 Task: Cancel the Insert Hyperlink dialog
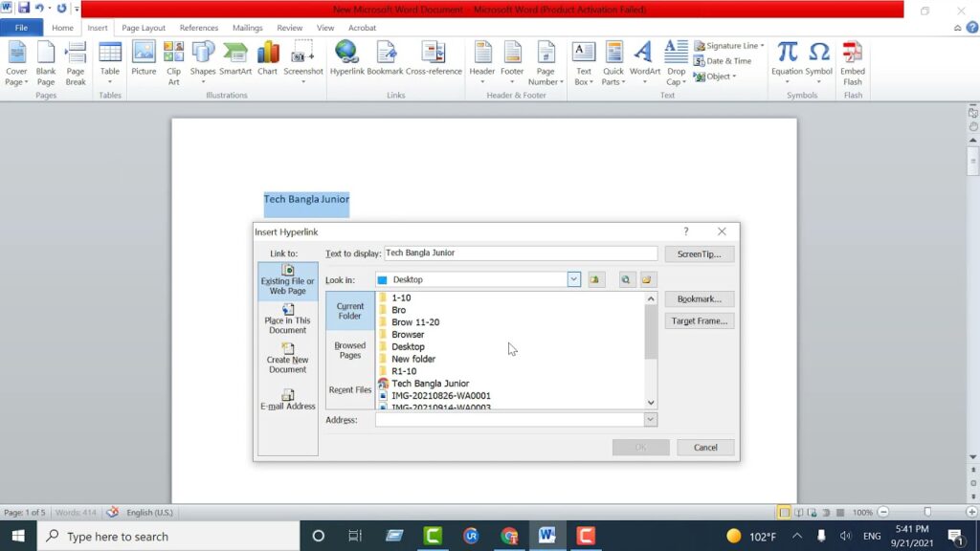pyautogui.click(x=705, y=448)
